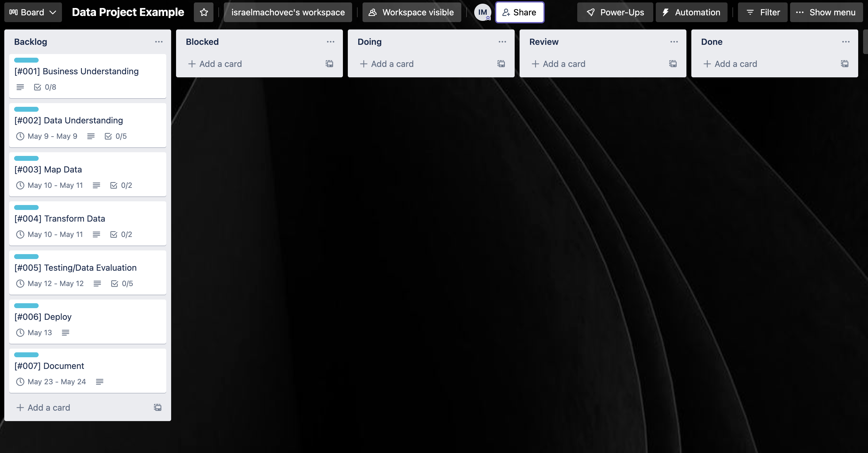Open Power-Ups

click(615, 13)
